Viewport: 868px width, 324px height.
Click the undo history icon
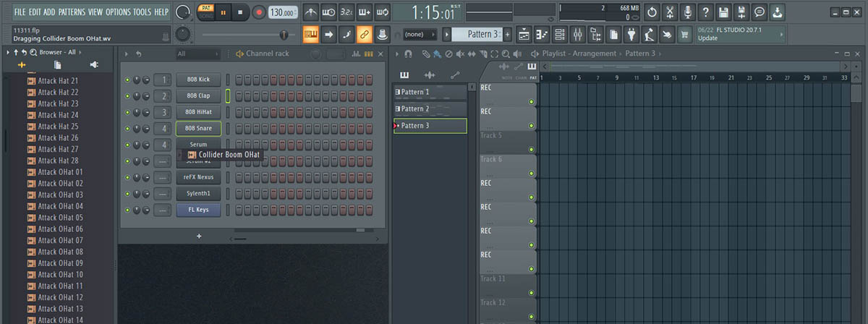click(x=652, y=12)
